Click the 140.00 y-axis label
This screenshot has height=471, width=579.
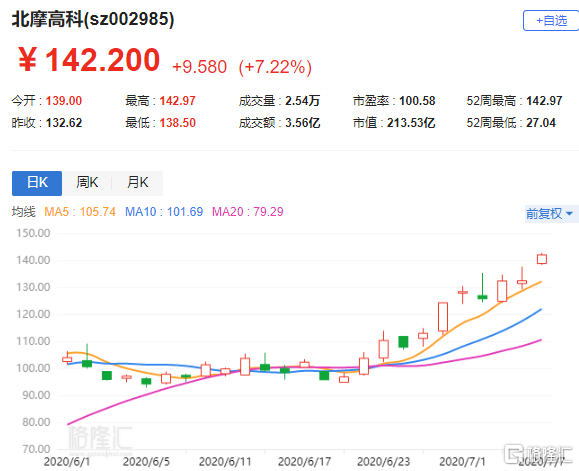[x=33, y=260]
